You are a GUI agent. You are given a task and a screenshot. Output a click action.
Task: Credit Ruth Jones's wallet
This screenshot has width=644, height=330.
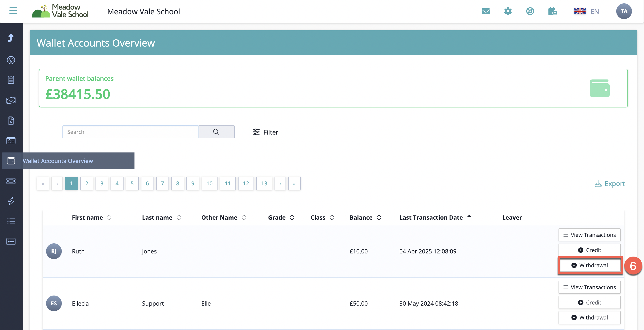pyautogui.click(x=589, y=250)
